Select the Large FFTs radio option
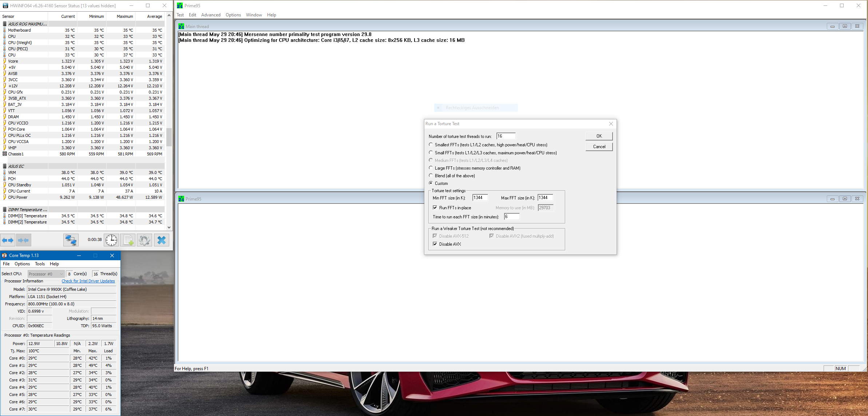The height and width of the screenshot is (416, 868). [x=431, y=168]
